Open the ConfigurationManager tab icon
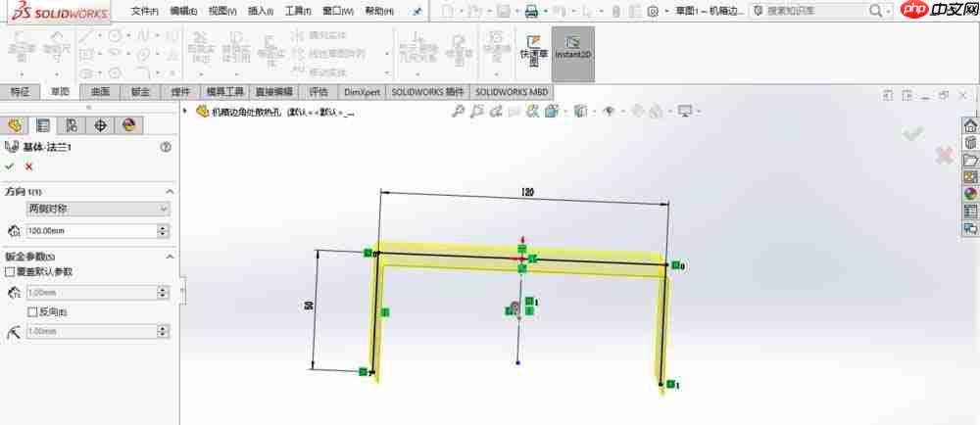The image size is (980, 425). [x=72, y=125]
